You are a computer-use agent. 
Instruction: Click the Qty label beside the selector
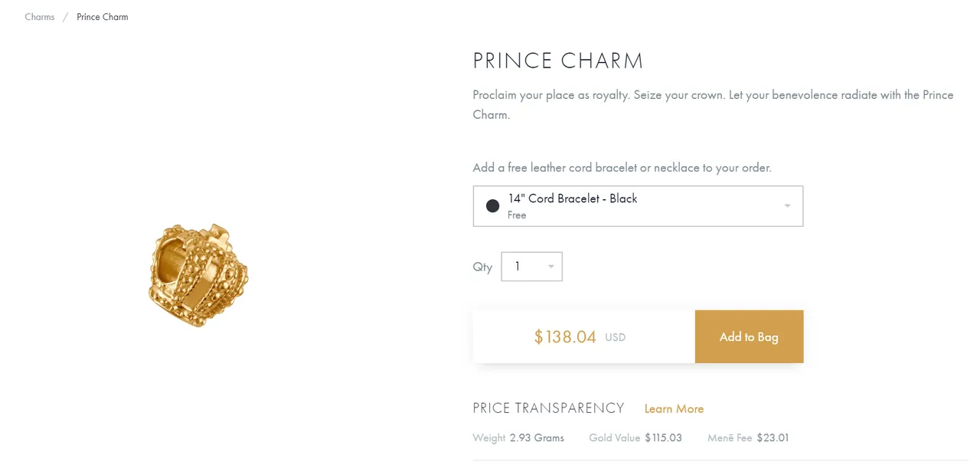coord(482,267)
